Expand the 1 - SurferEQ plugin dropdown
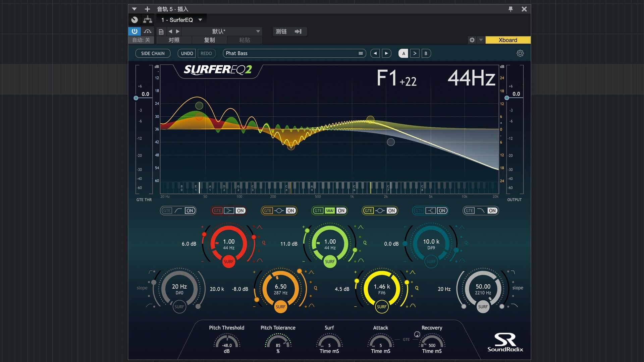The width and height of the screenshot is (644, 362). (x=200, y=20)
